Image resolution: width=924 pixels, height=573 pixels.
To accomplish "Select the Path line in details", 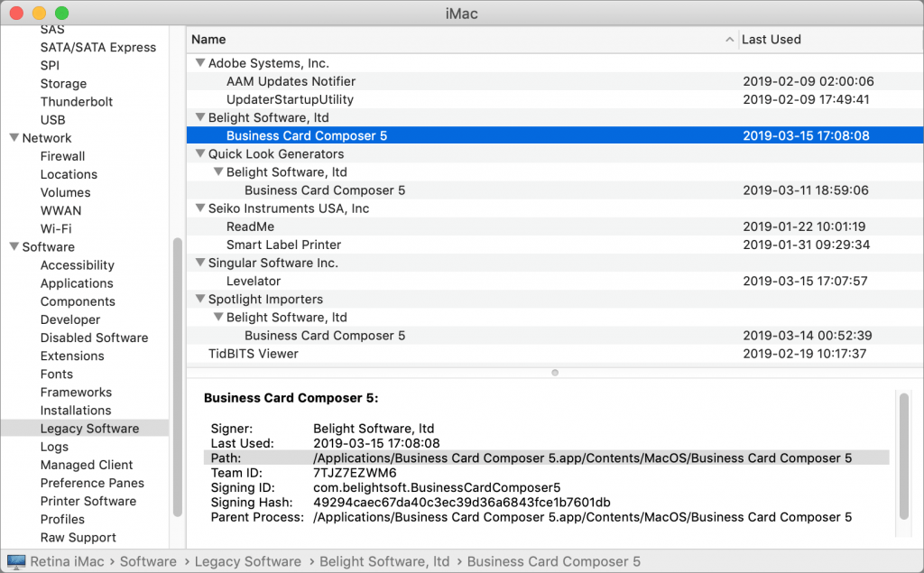I will [546, 458].
